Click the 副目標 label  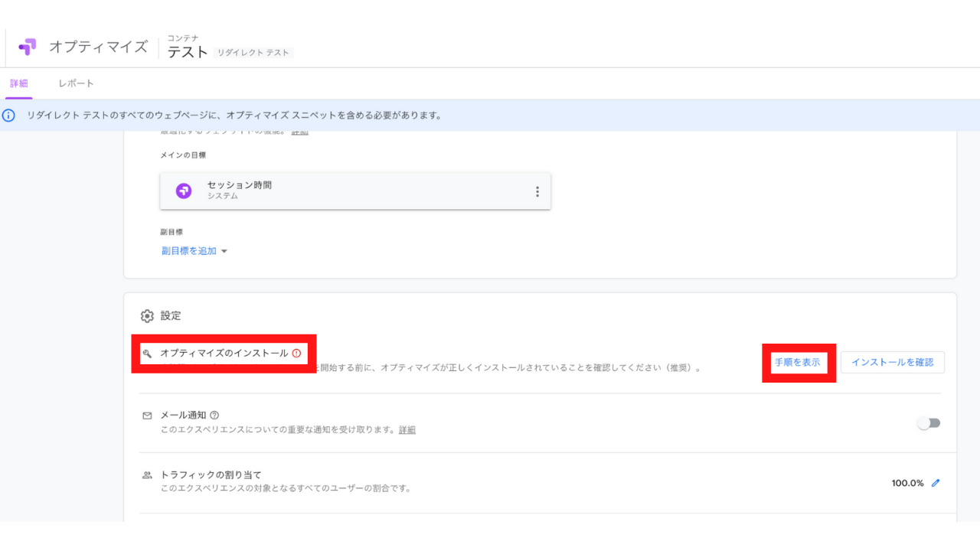171,232
